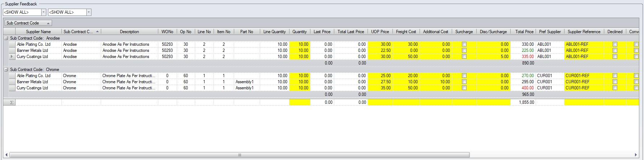Image resolution: width=644 pixels, height=160 pixels.
Task: Open the right-hand SHOW ALL dropdown
Action: 89,12
